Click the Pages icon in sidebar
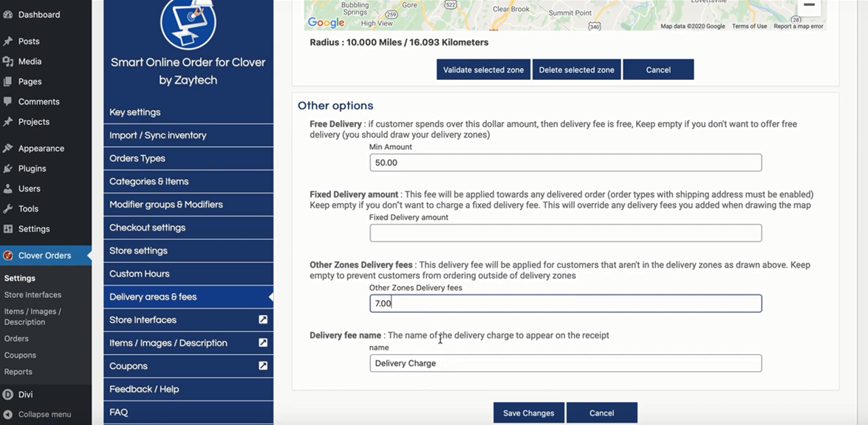868x425 pixels. point(7,81)
